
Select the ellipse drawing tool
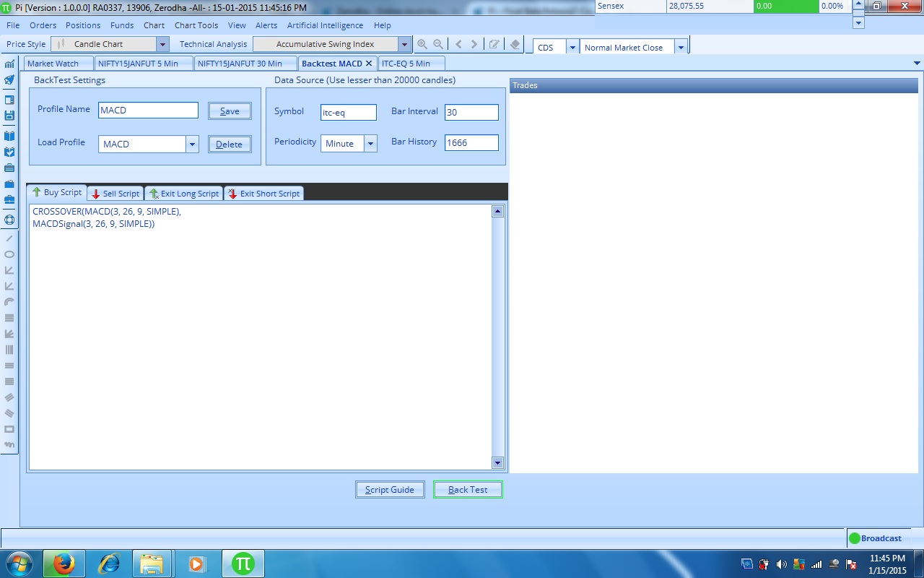tap(9, 254)
